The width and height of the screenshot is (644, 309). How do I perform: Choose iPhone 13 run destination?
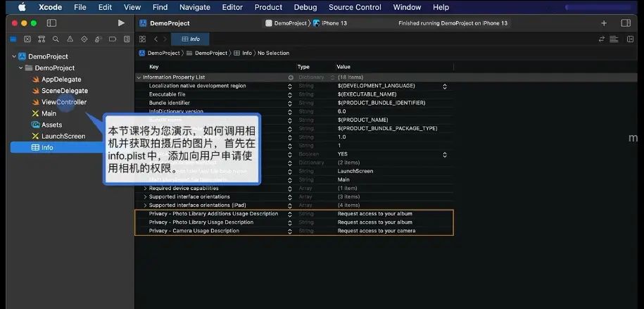coord(330,23)
